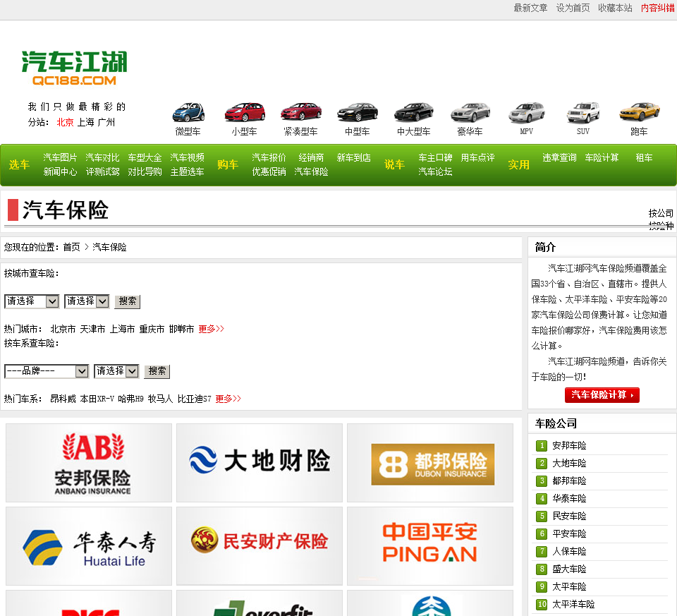
Task: Select hot car series 昂科威
Action: click(x=63, y=399)
